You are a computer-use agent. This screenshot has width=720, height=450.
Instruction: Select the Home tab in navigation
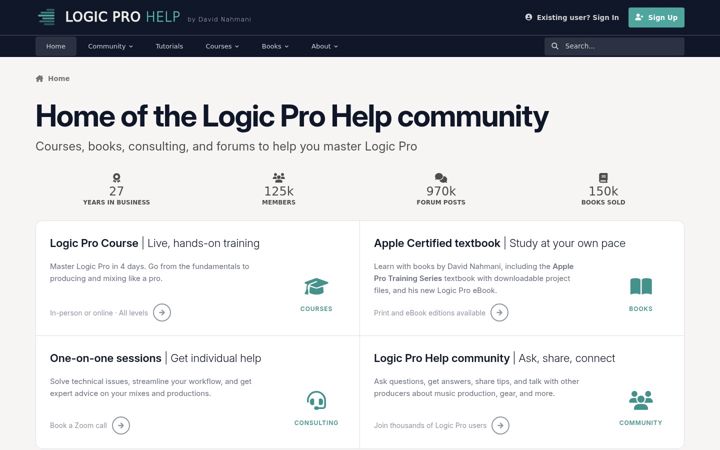pos(56,46)
